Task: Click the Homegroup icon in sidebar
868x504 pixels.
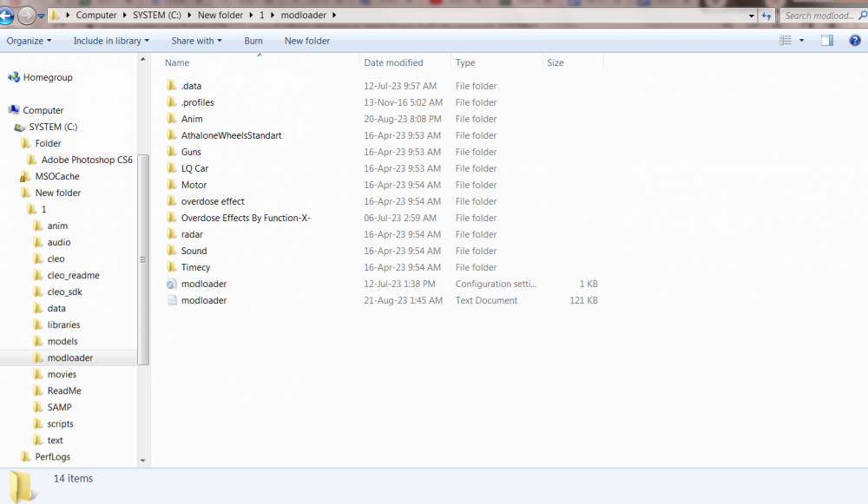Action: [x=14, y=77]
